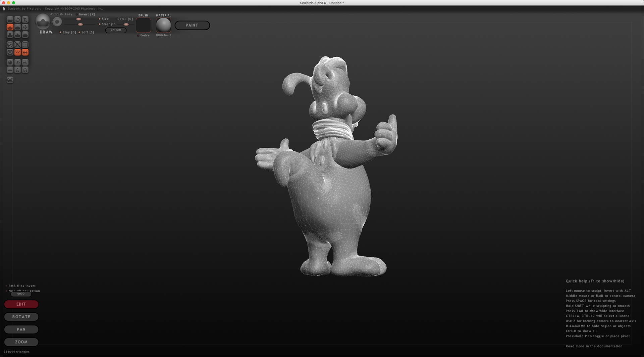Toggle the Airbrush option label
Image resolution: width=644 pixels, height=357 pixels.
[x=56, y=14]
